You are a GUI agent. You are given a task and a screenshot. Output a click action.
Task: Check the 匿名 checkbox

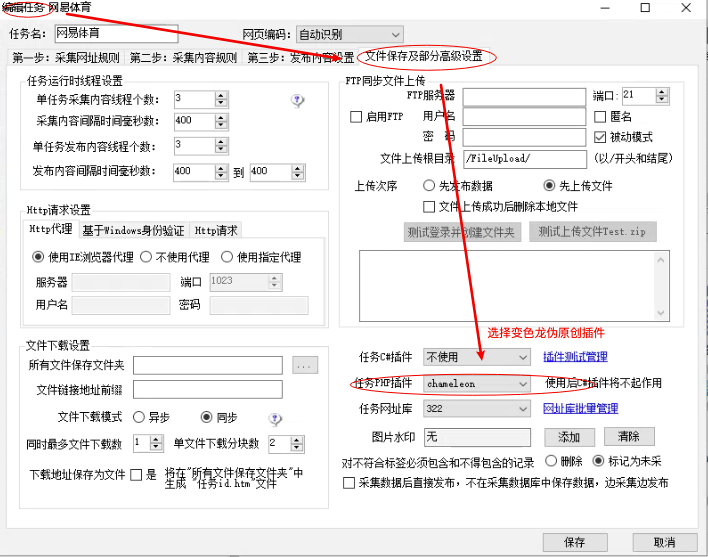600,117
